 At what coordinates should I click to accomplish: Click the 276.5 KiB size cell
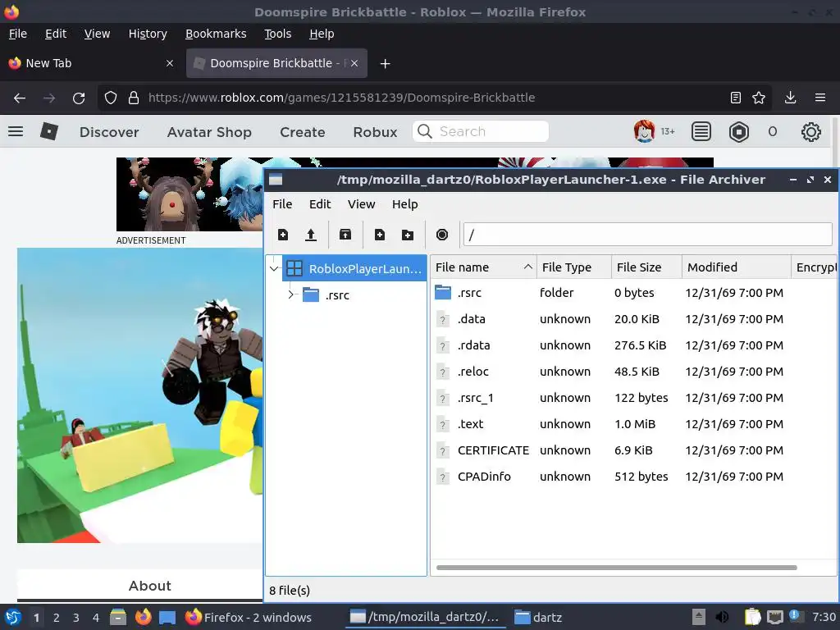coord(640,345)
